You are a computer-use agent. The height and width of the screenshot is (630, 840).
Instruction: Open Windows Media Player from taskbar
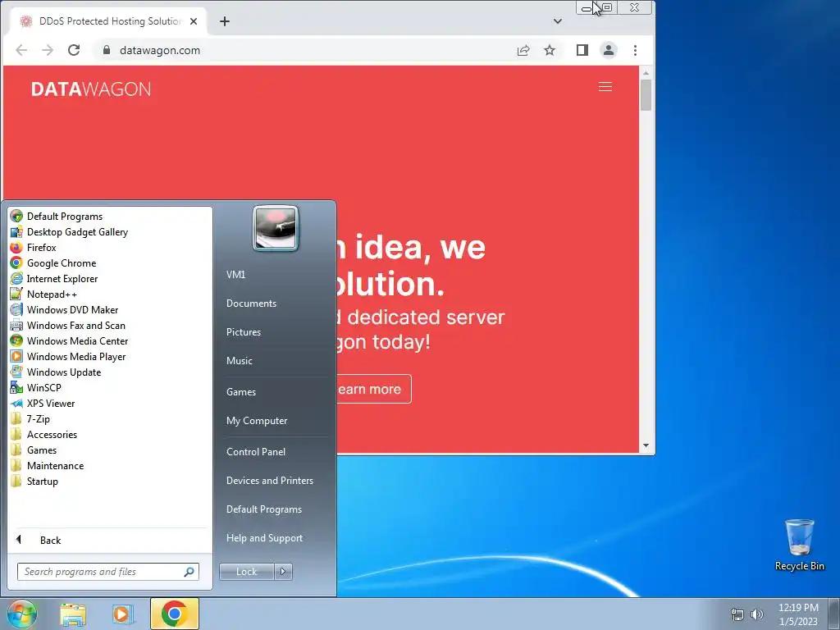tap(123, 614)
